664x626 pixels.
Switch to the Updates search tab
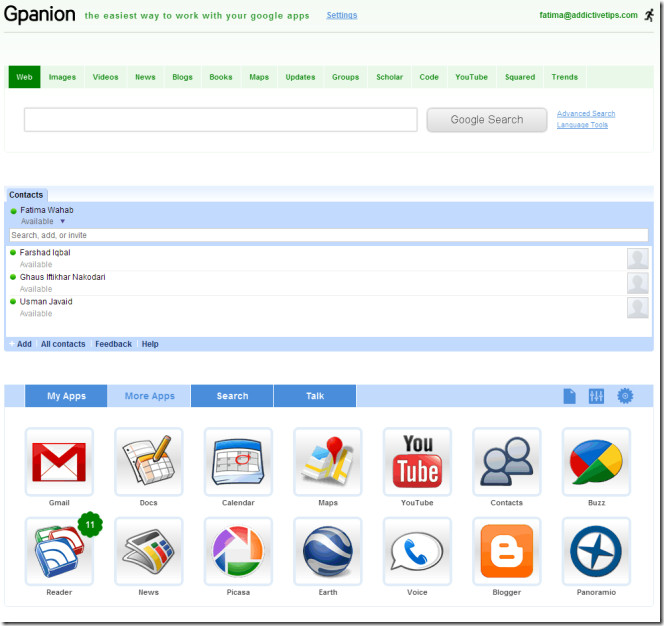coord(300,77)
